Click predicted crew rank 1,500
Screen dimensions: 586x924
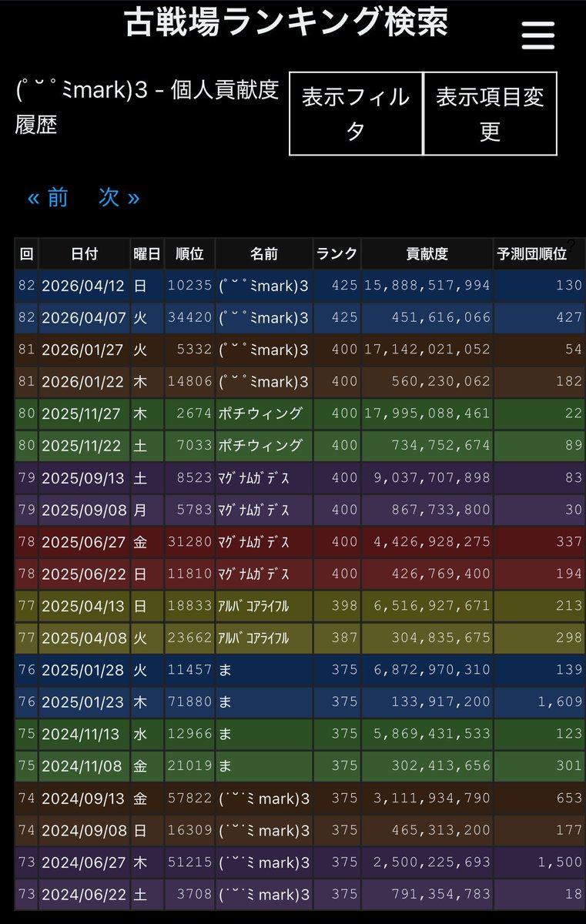(x=558, y=862)
